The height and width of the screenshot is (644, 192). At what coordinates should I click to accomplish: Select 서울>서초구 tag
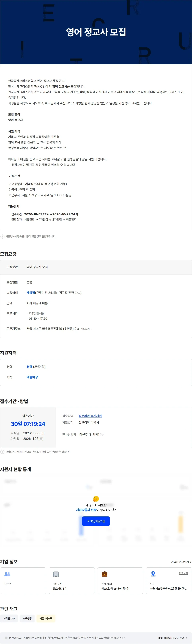point(46,618)
